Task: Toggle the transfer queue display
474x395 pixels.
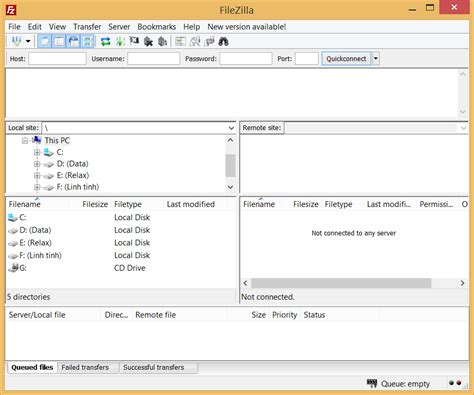Action: 88,41
